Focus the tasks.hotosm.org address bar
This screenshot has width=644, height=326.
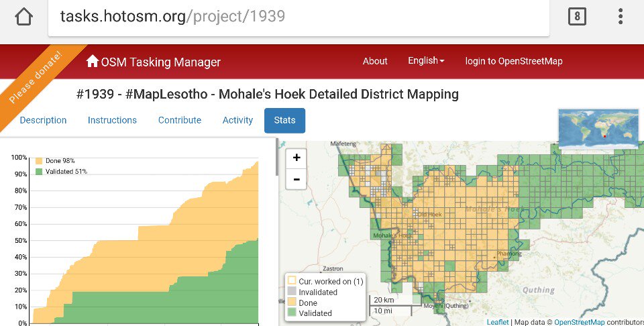point(299,16)
